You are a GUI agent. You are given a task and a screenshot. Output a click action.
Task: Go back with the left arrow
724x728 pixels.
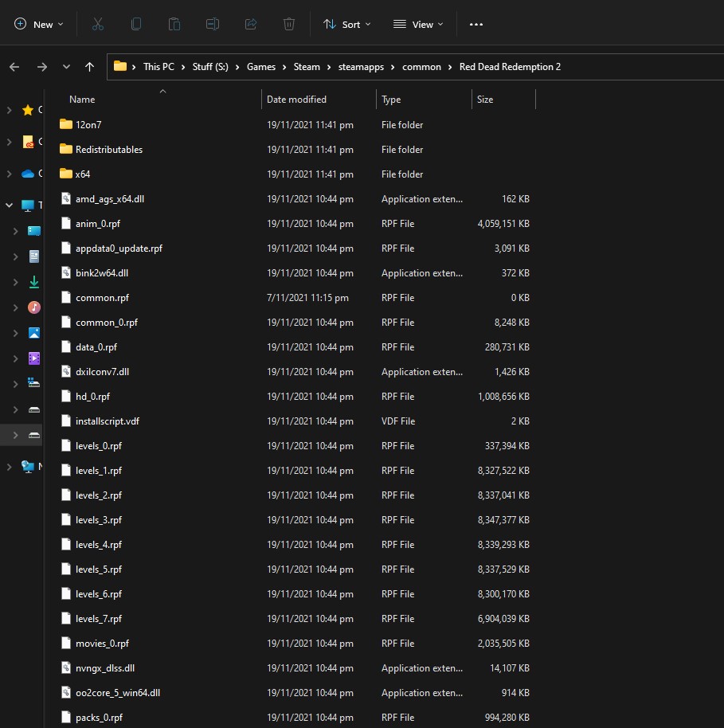(x=14, y=67)
